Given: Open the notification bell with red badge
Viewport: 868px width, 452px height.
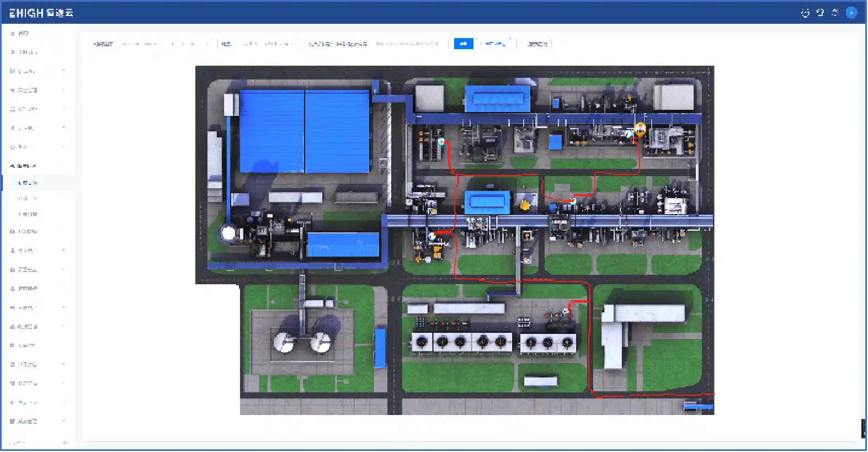Looking at the screenshot, I should pos(835,12).
